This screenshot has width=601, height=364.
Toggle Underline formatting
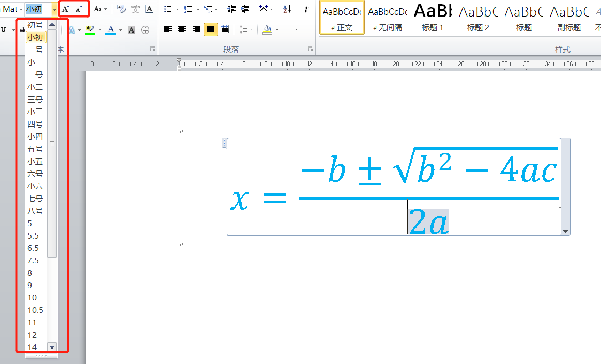4,30
